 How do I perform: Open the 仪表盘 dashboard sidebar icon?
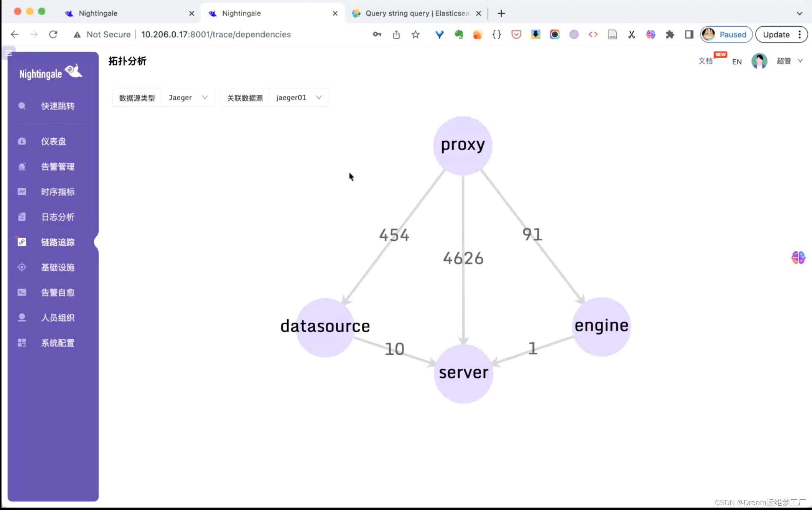coord(22,141)
